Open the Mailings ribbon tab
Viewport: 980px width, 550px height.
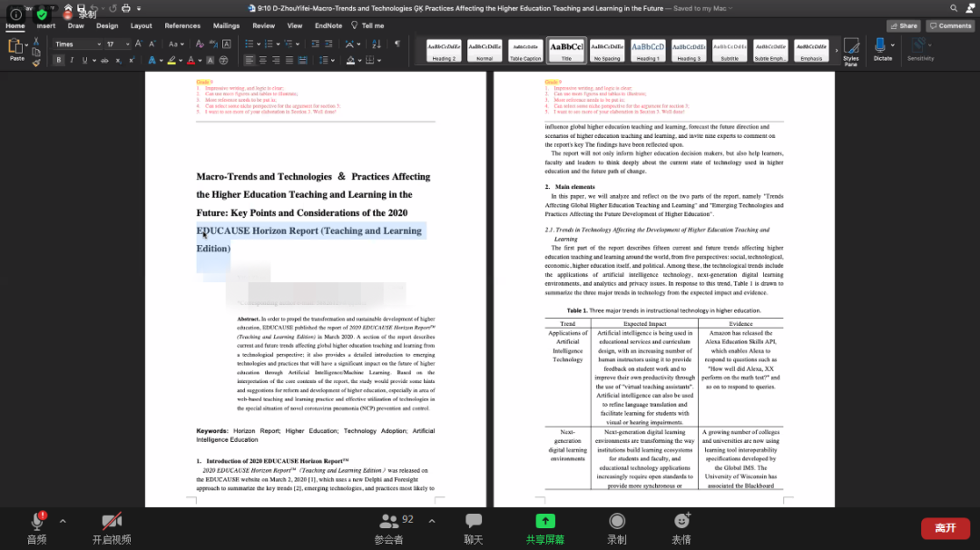tap(226, 25)
